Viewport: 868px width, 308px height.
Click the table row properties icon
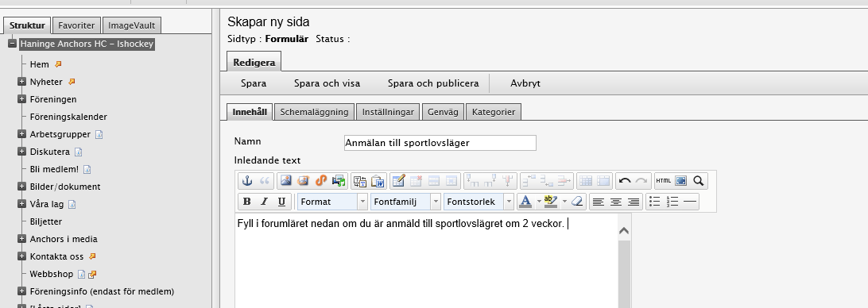click(x=433, y=181)
